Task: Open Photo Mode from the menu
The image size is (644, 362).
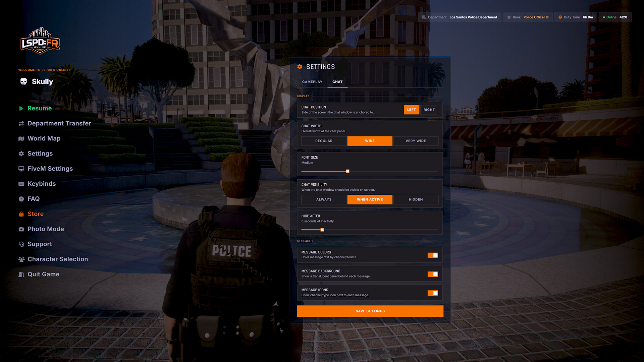Action: pos(46,229)
